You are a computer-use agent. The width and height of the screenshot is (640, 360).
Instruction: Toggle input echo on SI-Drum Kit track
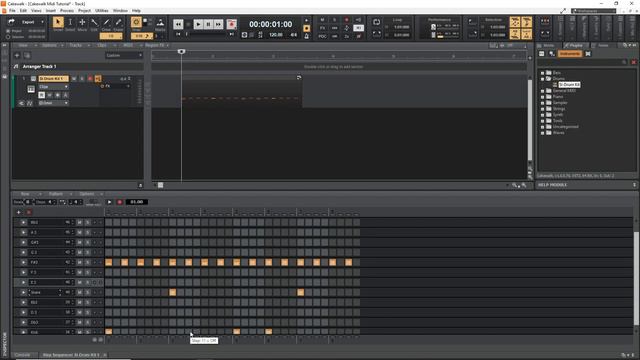tap(98, 78)
